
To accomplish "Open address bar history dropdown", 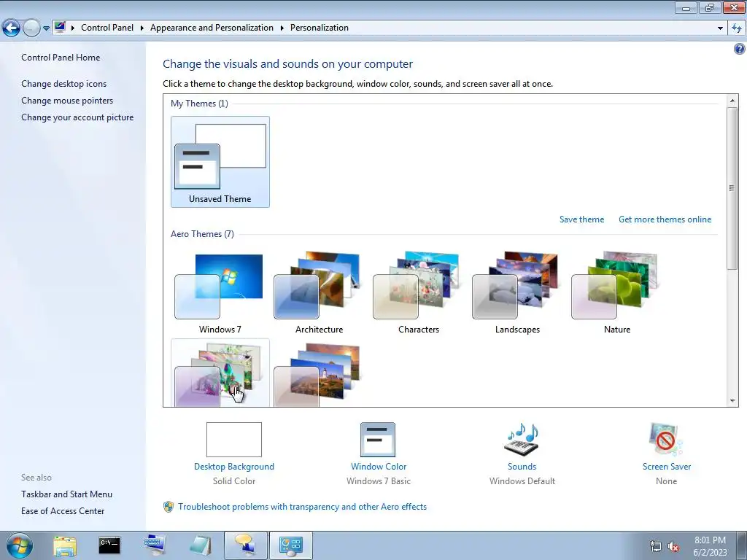I will point(720,28).
